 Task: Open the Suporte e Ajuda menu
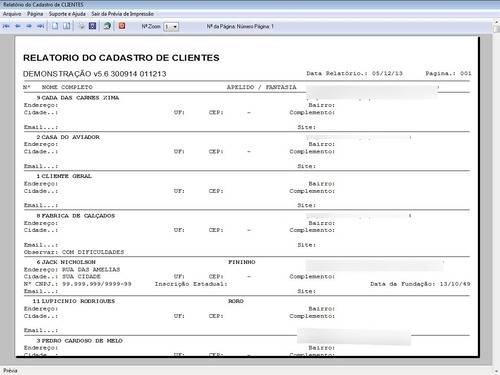pos(67,14)
